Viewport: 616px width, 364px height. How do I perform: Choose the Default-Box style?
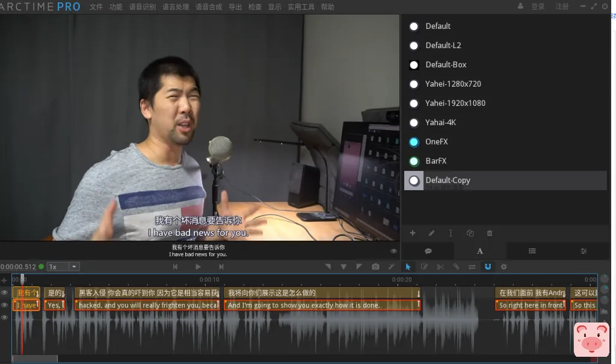[x=446, y=65]
